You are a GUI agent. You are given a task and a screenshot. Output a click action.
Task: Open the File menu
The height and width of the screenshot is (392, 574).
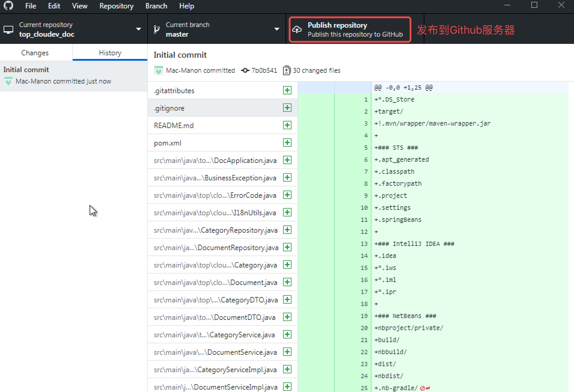point(31,6)
